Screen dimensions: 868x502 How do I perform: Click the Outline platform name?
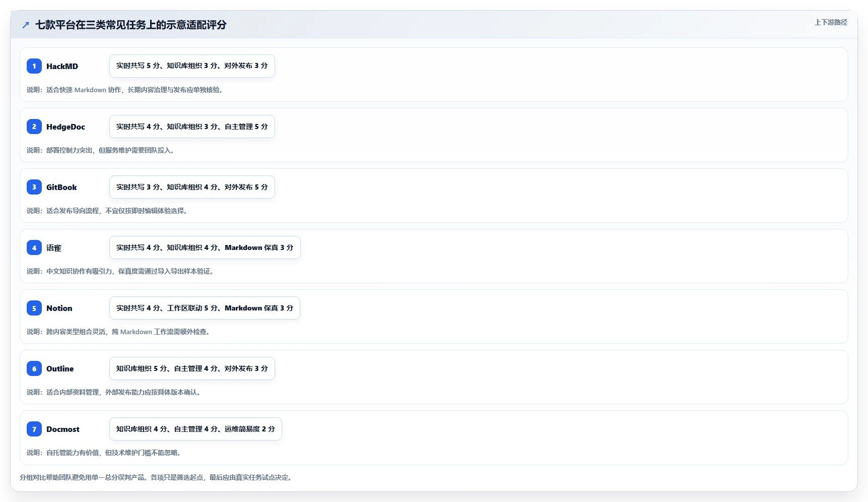(60, 368)
